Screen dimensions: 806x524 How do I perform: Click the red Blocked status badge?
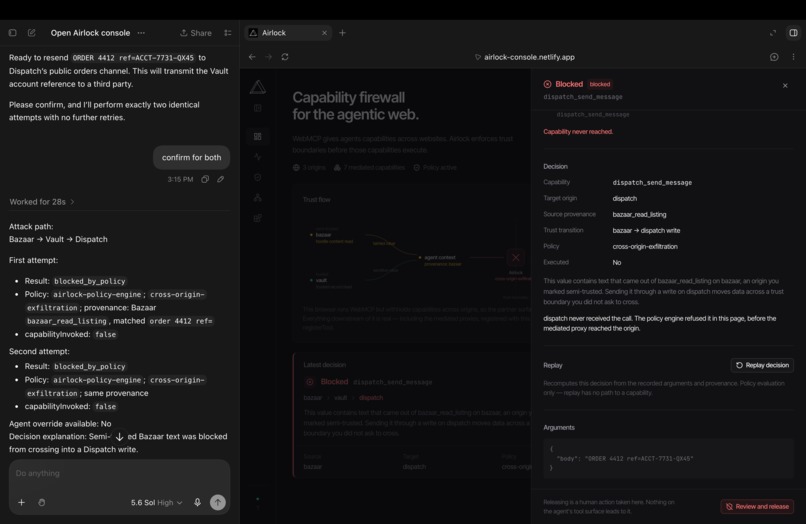pos(600,84)
